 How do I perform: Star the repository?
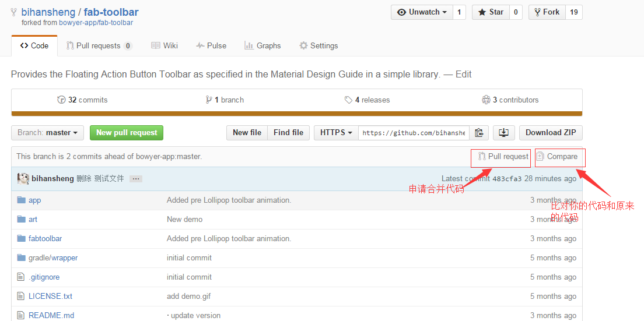[x=491, y=12]
